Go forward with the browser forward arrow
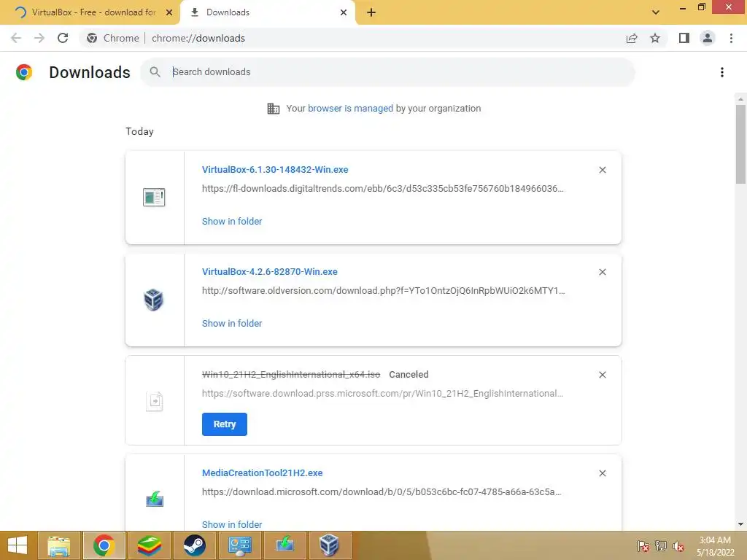The image size is (747, 560). (39, 38)
